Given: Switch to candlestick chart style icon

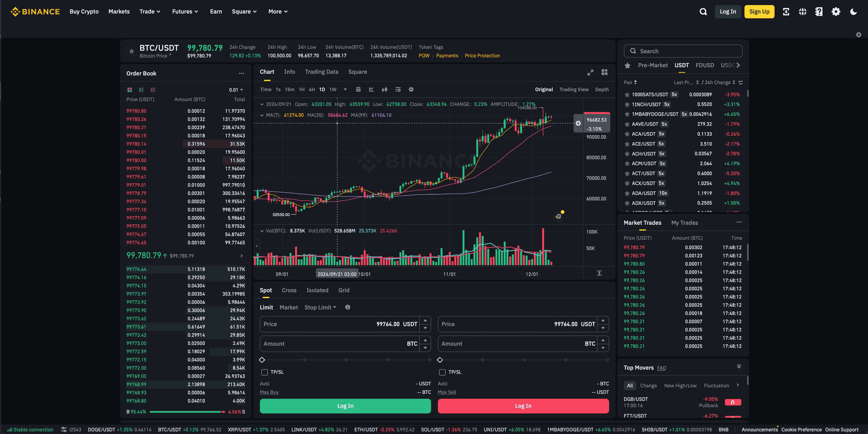Looking at the screenshot, I should pos(384,89).
